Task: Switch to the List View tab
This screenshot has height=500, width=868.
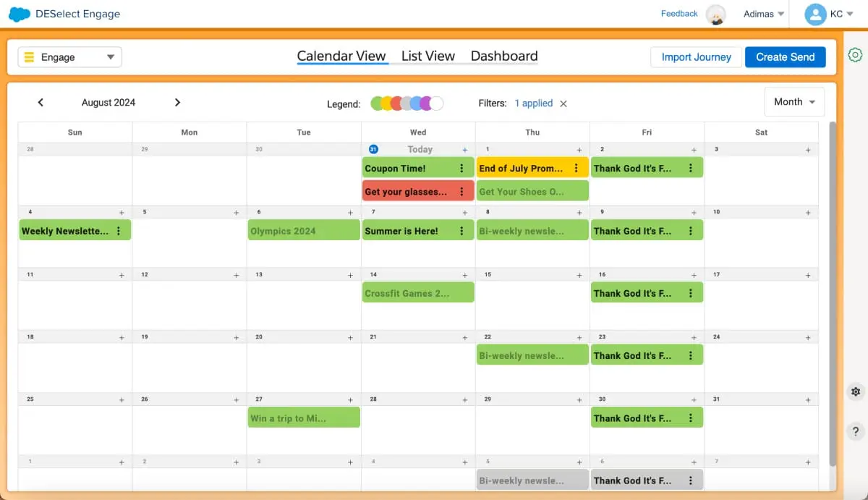Action: (x=427, y=56)
